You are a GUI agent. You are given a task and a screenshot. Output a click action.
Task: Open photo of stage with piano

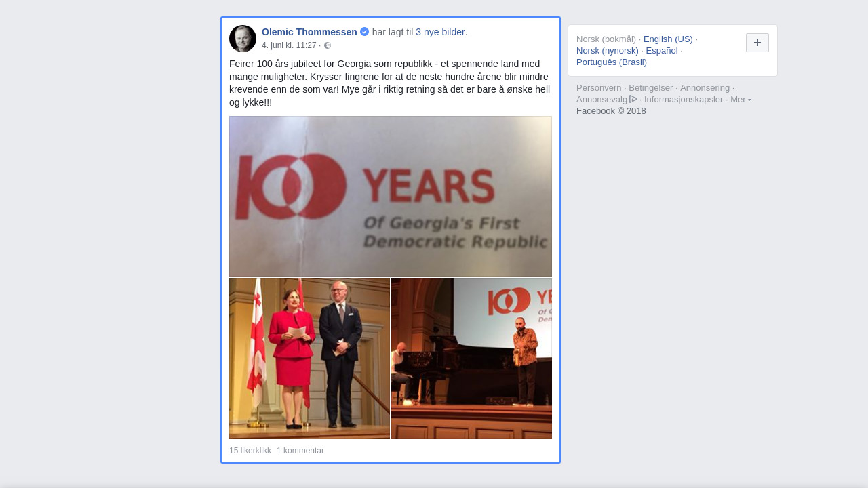pyautogui.click(x=471, y=358)
